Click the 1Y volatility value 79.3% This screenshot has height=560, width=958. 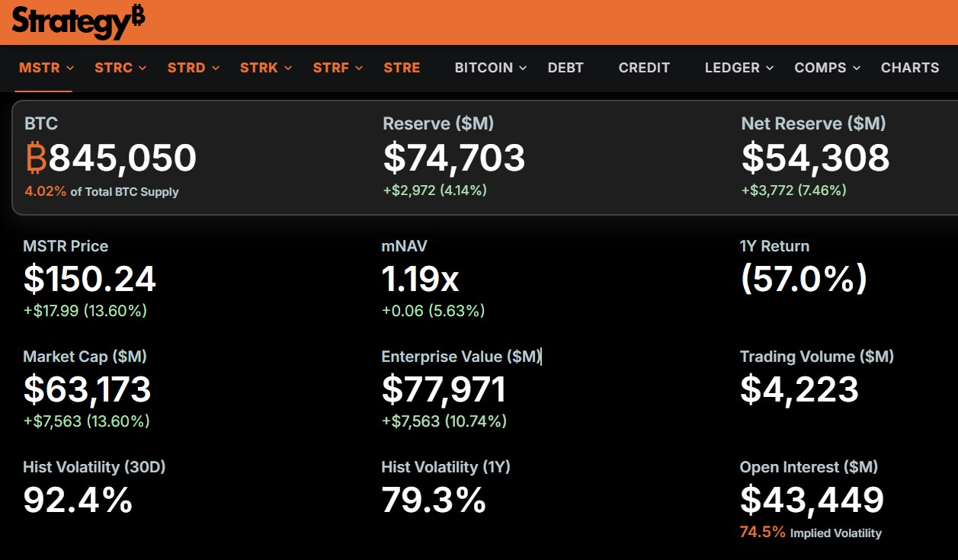click(x=434, y=500)
